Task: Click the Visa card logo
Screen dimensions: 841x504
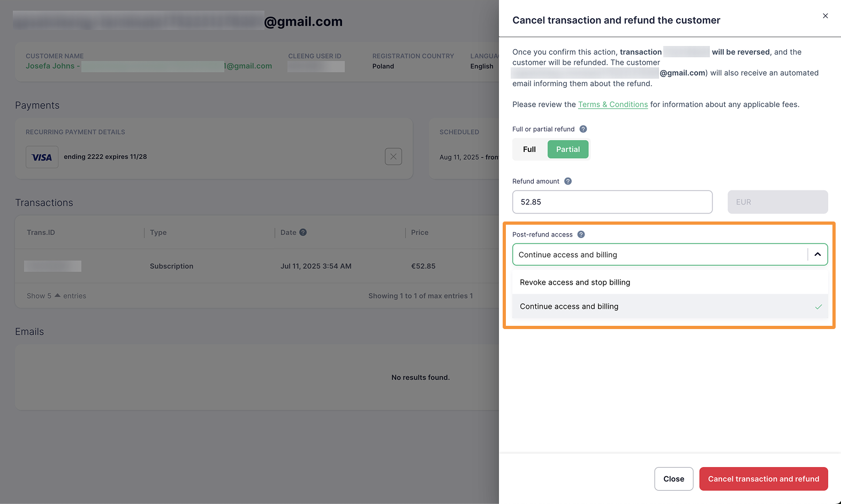Action: pyautogui.click(x=42, y=157)
